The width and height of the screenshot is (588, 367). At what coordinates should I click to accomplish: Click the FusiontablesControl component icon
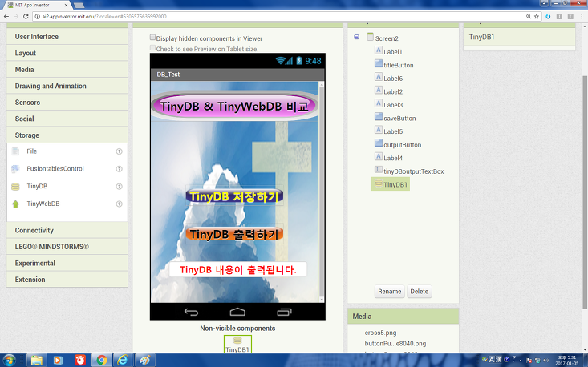pos(15,169)
